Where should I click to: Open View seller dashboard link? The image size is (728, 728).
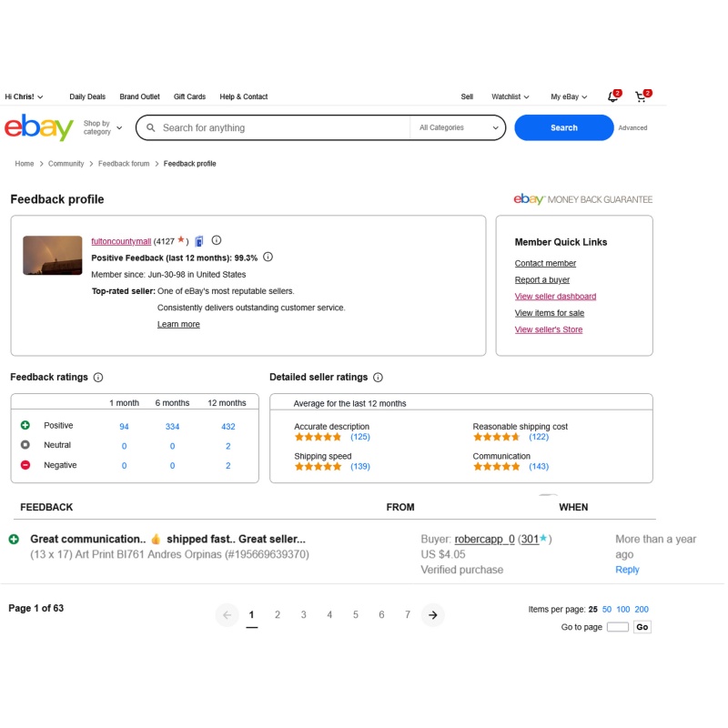pyautogui.click(x=555, y=297)
